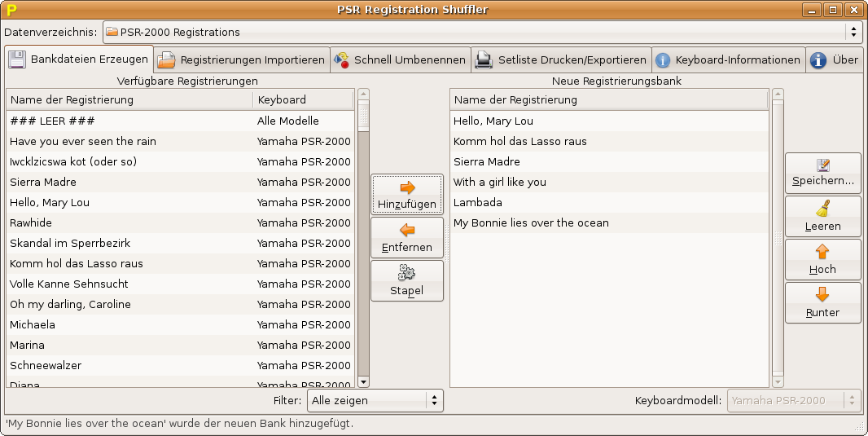Click the available registrations vertical scrollbar
The width and height of the screenshot is (868, 436).
coord(363,244)
